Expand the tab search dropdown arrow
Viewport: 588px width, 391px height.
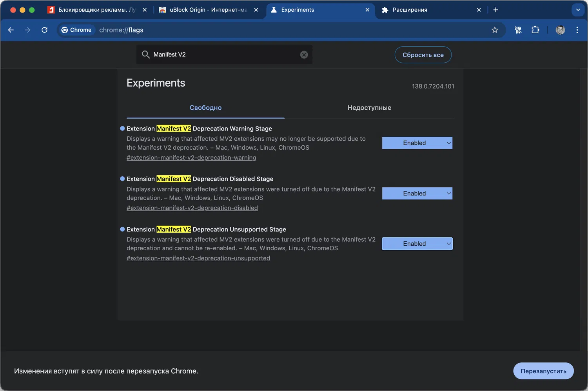(x=578, y=10)
